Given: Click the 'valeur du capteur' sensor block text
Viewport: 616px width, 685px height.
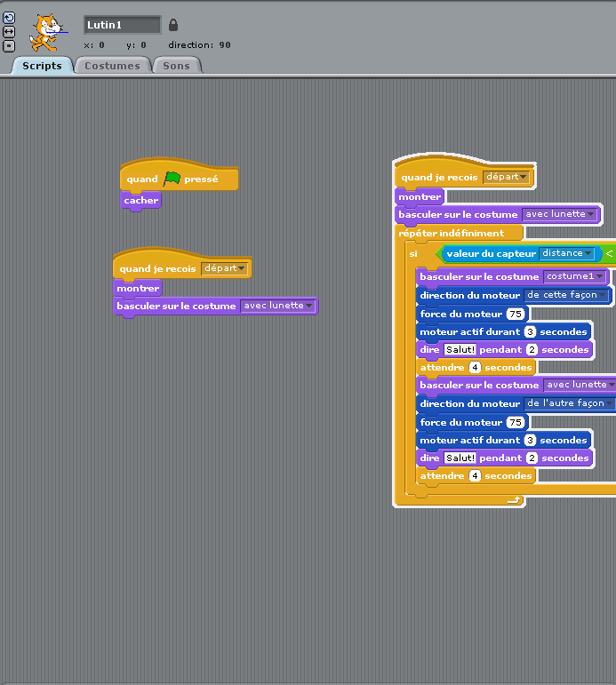Looking at the screenshot, I should click(491, 254).
